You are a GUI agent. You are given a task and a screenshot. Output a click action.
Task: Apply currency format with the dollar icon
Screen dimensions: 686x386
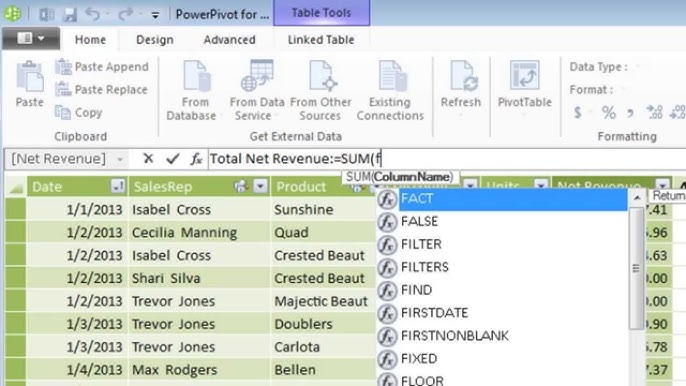point(578,112)
